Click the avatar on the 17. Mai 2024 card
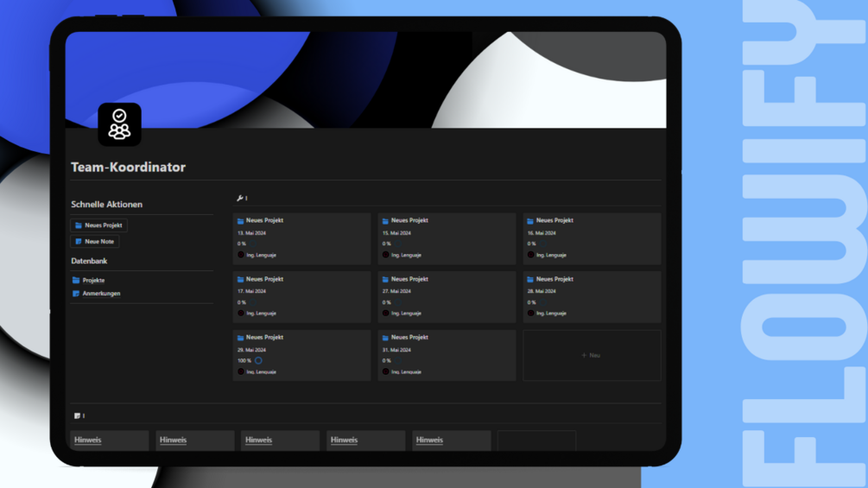Screen dimensions: 868x488 (x=241, y=314)
